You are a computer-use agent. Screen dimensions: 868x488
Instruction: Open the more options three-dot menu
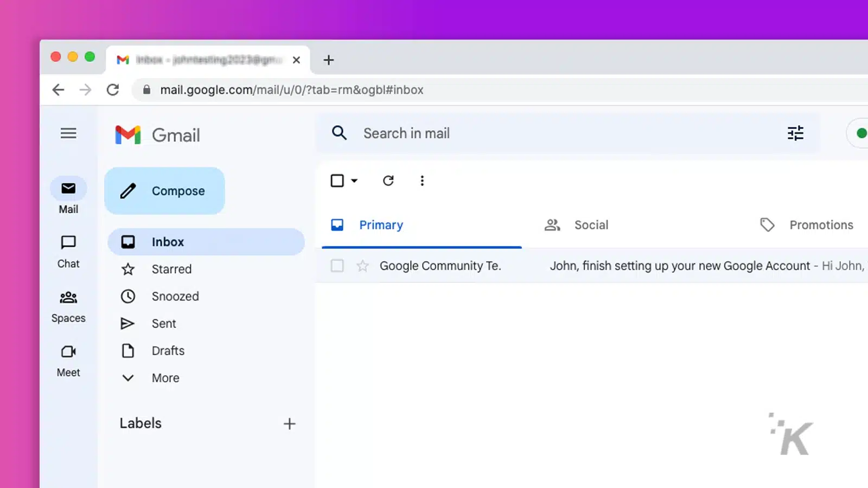(422, 181)
